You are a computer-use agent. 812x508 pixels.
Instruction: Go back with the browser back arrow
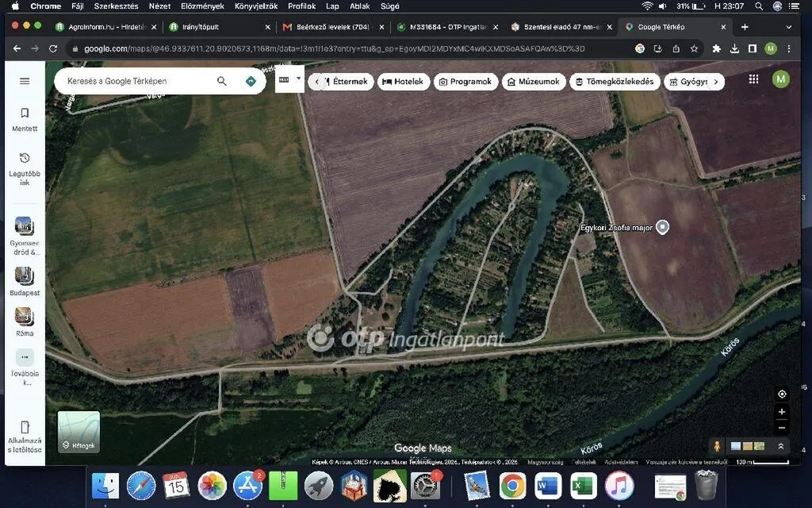pyautogui.click(x=17, y=48)
